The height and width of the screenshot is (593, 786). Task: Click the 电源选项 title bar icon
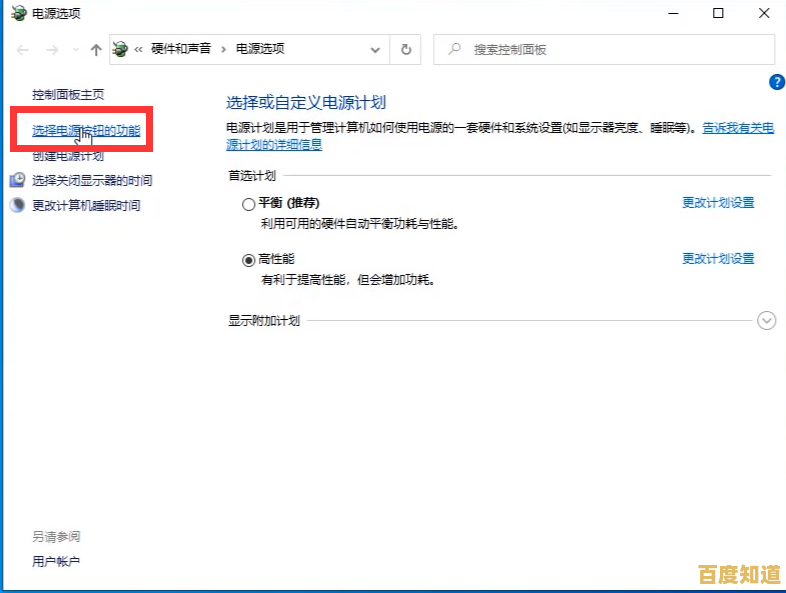coord(19,13)
